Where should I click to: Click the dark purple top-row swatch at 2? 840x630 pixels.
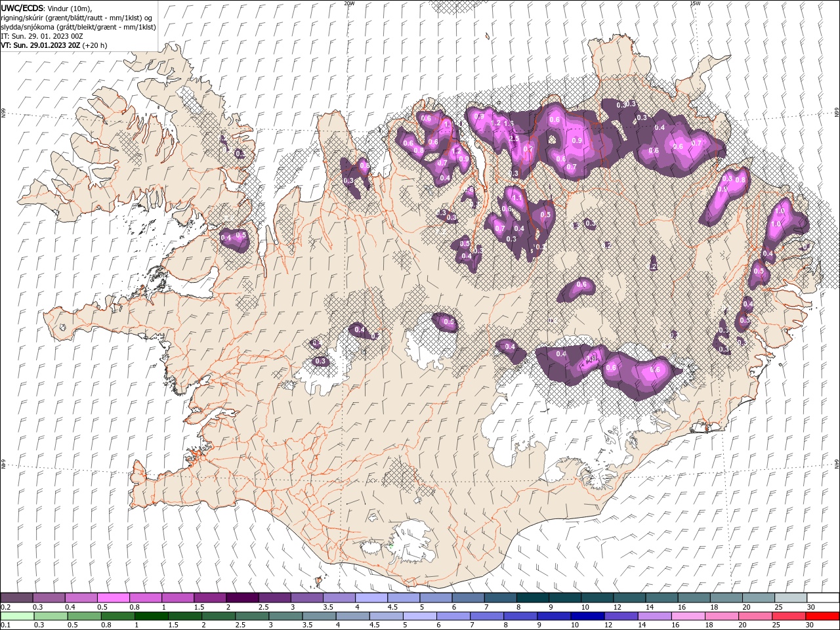[242, 598]
